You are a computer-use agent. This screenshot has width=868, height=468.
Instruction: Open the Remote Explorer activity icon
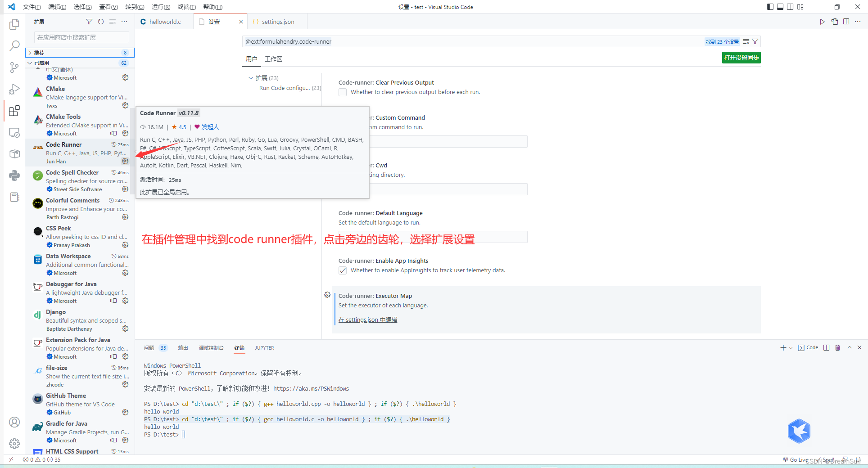coord(14,132)
